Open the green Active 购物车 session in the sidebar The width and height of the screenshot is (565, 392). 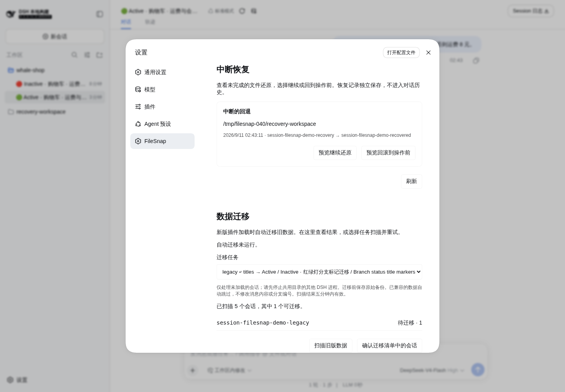(x=55, y=97)
